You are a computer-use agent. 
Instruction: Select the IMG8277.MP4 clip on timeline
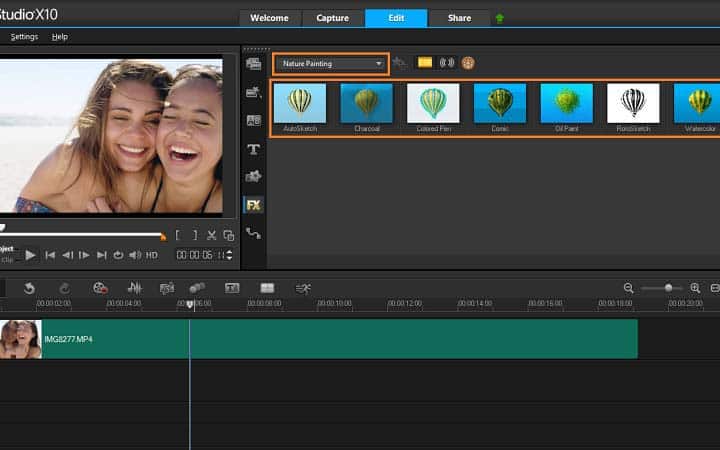point(319,339)
